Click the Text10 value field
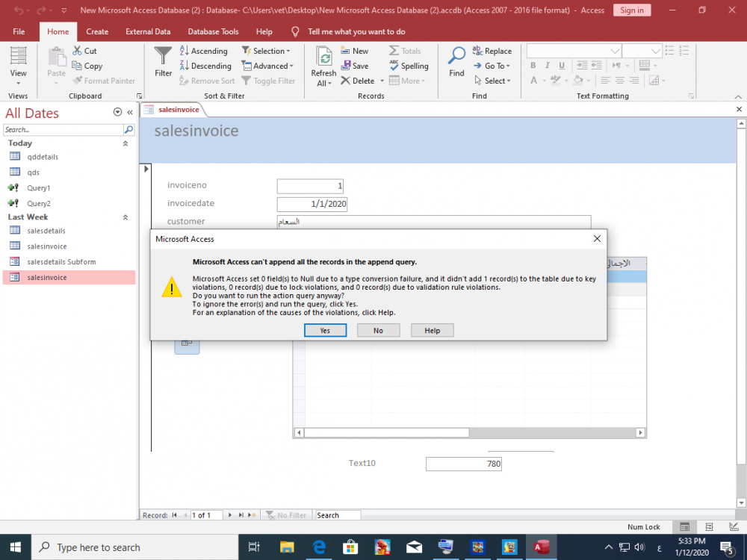 [x=464, y=464]
